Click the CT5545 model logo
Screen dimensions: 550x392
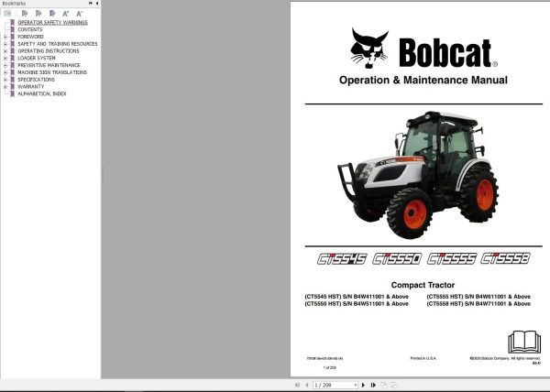point(342,259)
